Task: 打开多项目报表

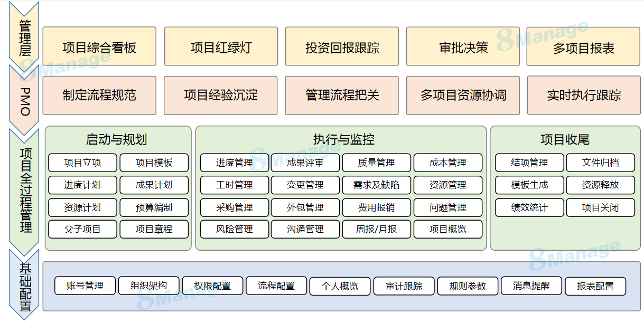Action: [x=583, y=46]
